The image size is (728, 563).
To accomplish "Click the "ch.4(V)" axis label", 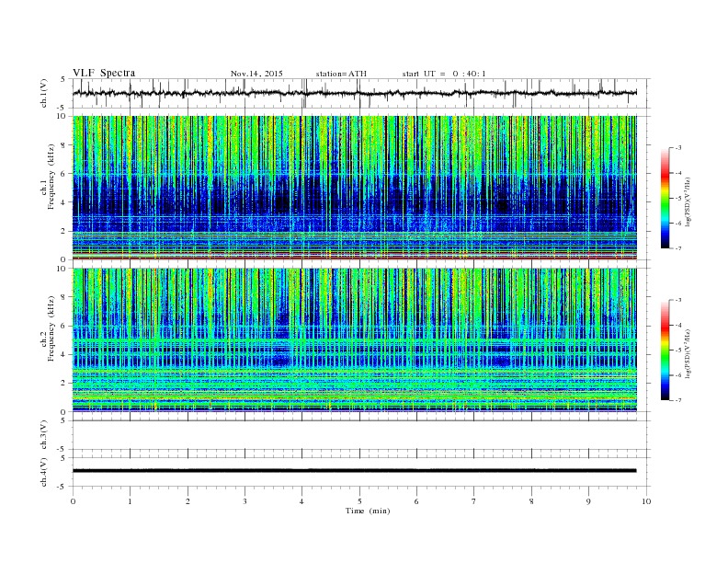I will (44, 473).
